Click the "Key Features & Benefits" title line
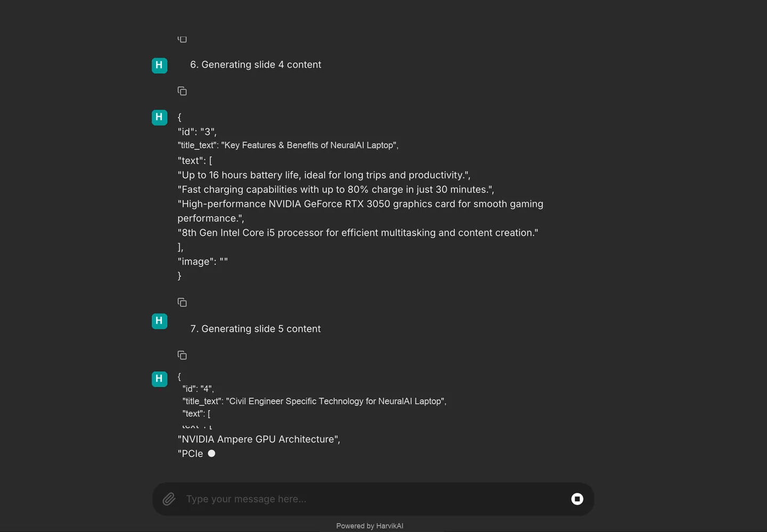767x532 pixels. (x=288, y=145)
